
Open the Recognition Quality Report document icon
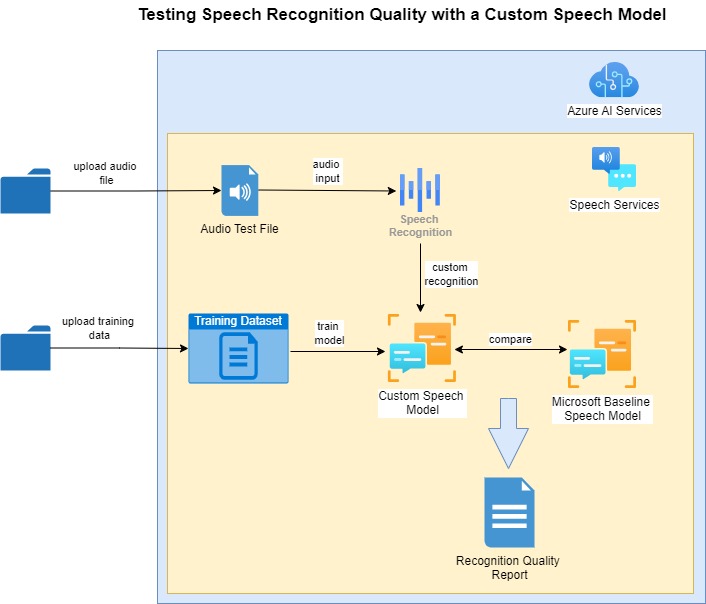click(508, 512)
